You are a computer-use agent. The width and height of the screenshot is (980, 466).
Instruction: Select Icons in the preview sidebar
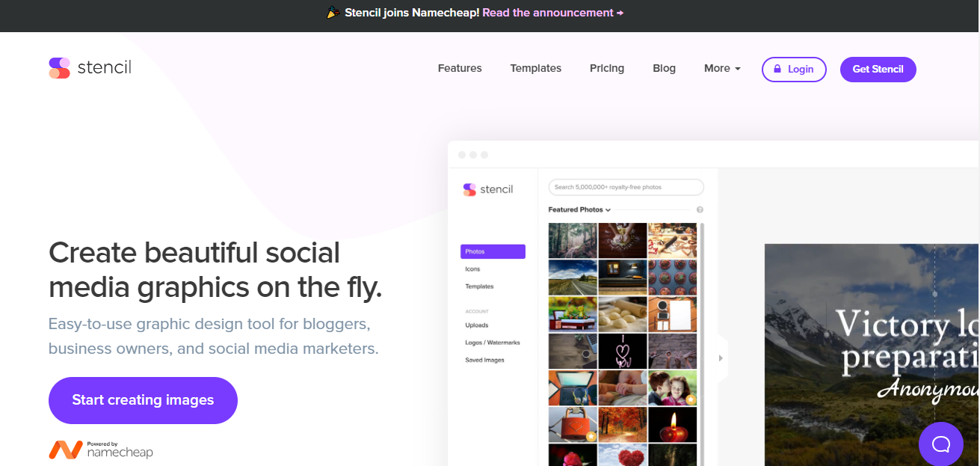click(x=472, y=269)
